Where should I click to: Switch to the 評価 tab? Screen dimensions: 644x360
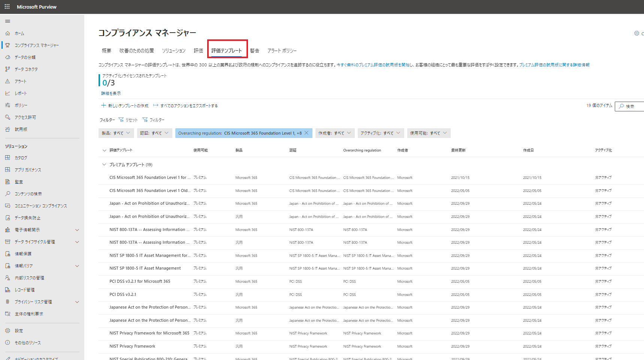(199, 51)
